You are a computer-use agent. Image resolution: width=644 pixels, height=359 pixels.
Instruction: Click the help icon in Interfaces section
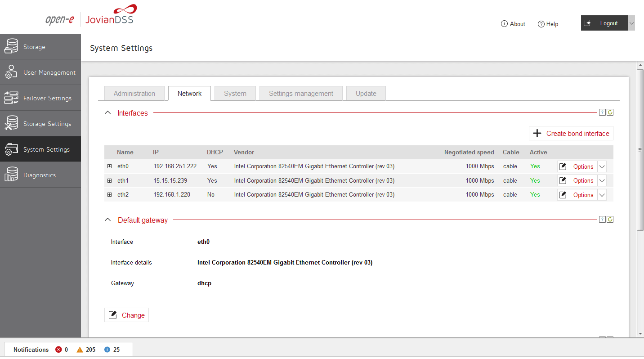tap(602, 112)
